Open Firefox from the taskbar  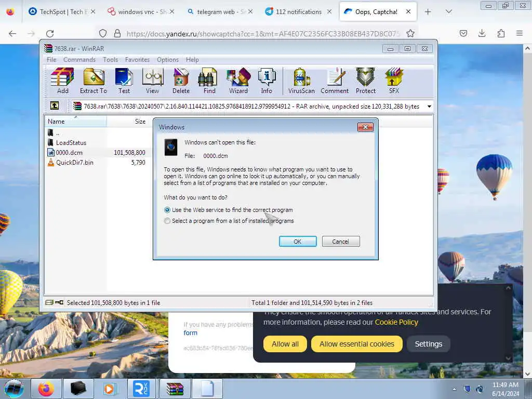46,389
